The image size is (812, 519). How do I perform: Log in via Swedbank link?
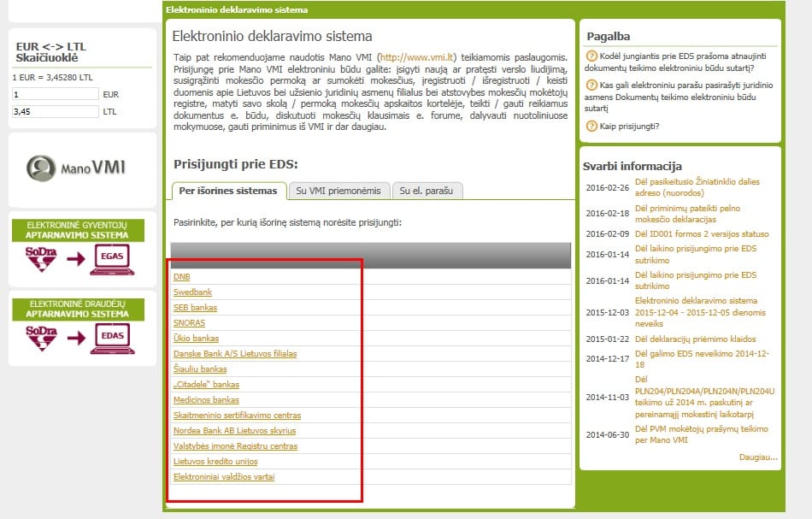(192, 292)
